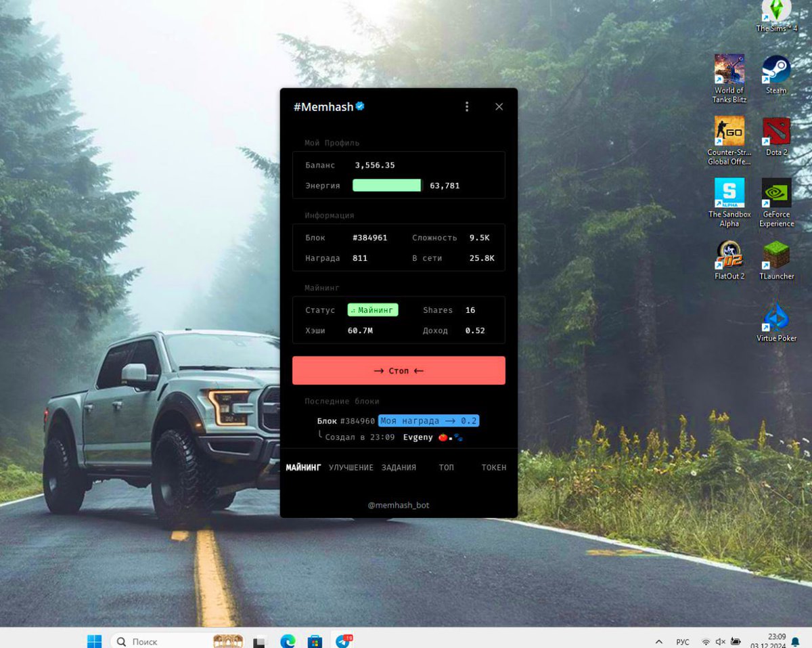Go to the ТОП tab

pyautogui.click(x=447, y=467)
